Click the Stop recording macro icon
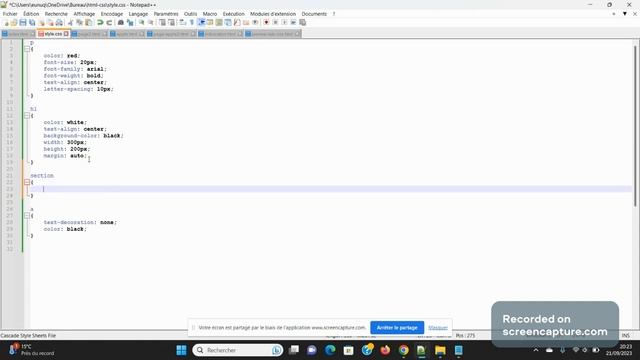This screenshot has width=640, height=360. click(276, 22)
